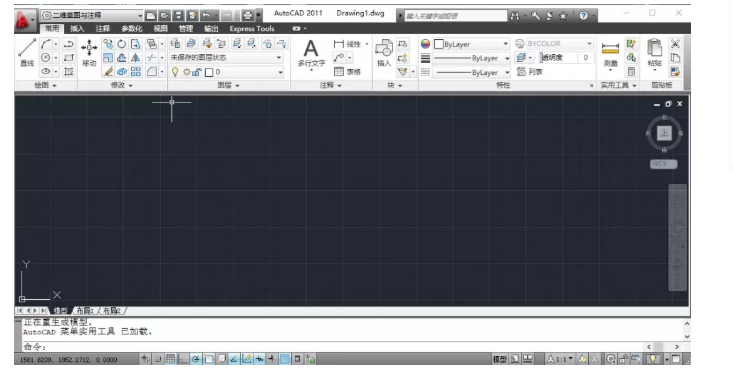Screen dimensions: 733x382
Task: Open the unsaved layer state (未保存的图层状态) dropdown
Action: (x=226, y=58)
